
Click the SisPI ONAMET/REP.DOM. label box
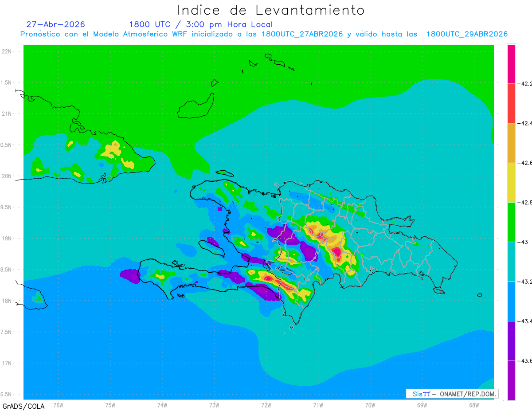click(452, 394)
